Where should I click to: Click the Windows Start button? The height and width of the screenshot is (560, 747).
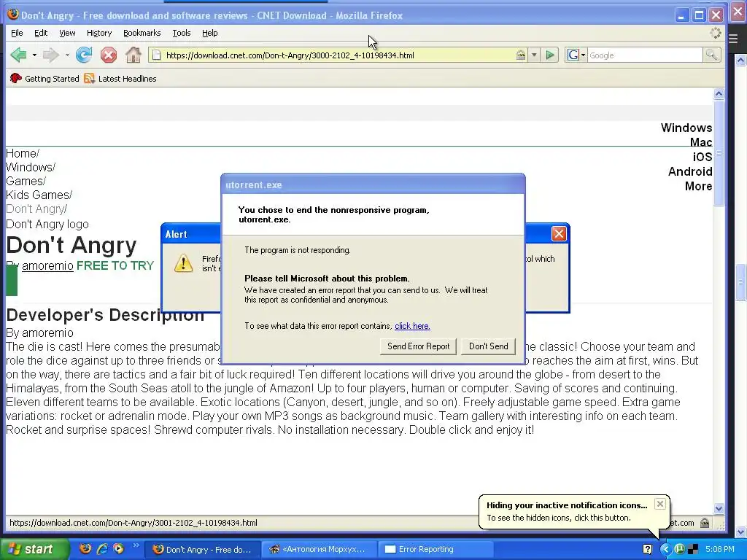(34, 549)
